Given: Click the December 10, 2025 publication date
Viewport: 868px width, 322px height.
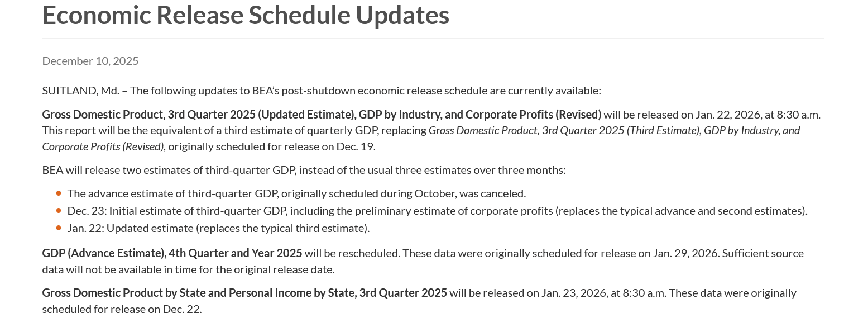Looking at the screenshot, I should coord(90,61).
